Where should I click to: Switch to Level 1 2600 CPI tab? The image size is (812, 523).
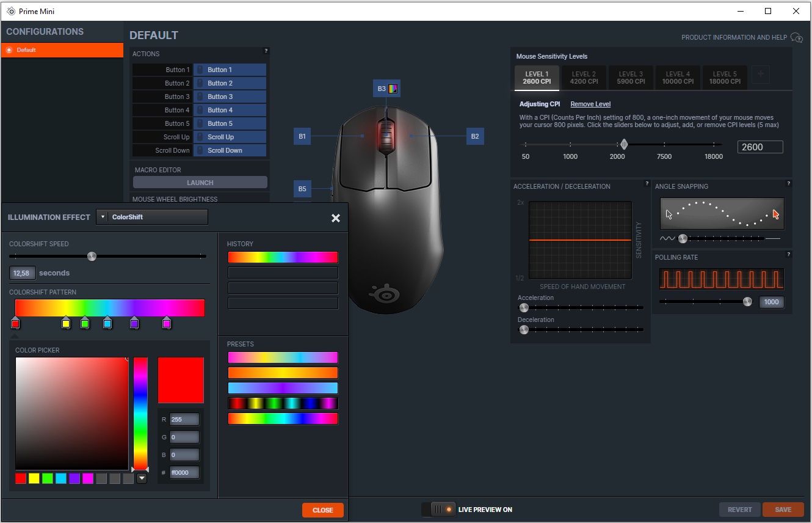537,78
